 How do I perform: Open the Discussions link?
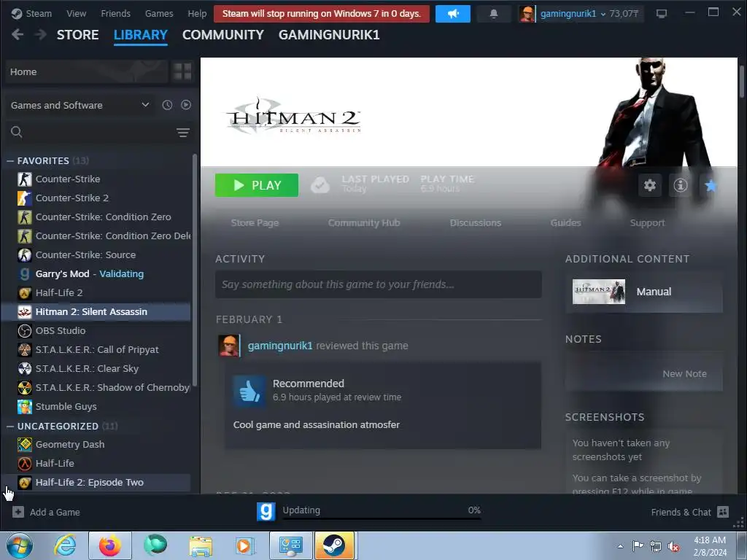(476, 223)
